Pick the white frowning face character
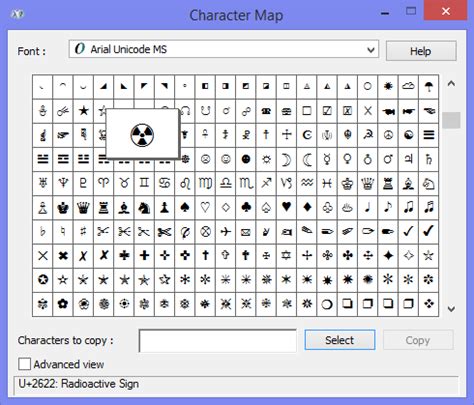The image size is (474, 405). point(205,159)
